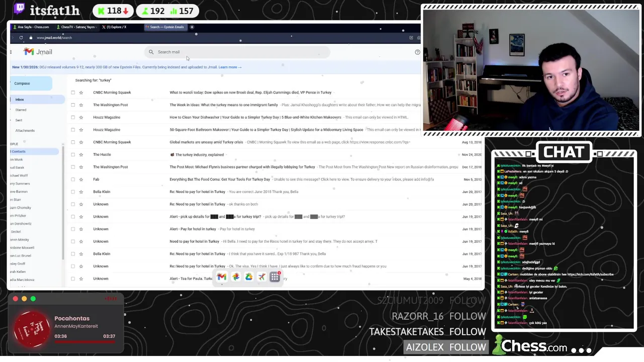Star the Alert - Pay for hotel in turkey email
Viewport: 644px width, 362px height.
(x=81, y=229)
